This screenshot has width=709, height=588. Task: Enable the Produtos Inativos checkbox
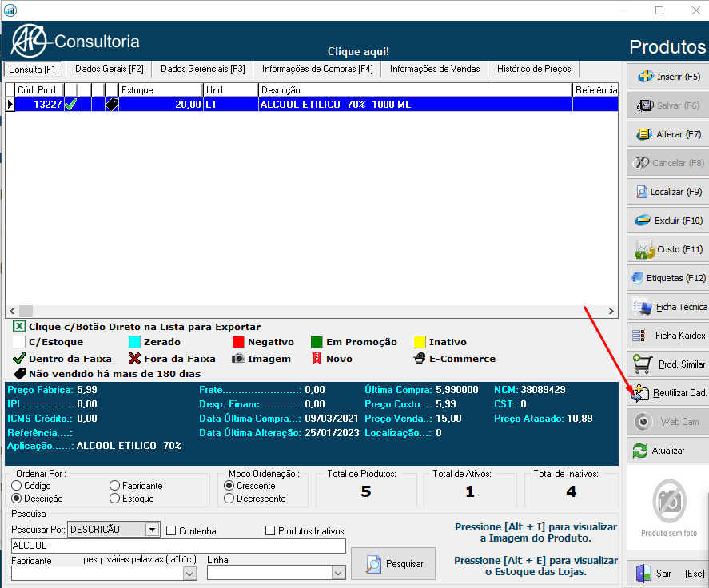pos(270,530)
